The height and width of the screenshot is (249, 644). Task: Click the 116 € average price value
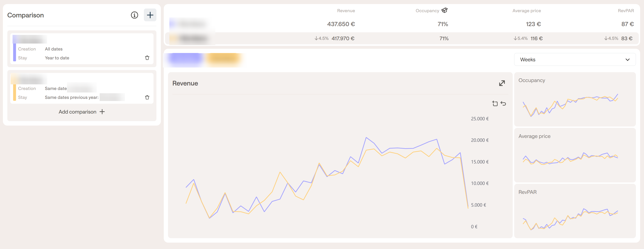pyautogui.click(x=536, y=39)
